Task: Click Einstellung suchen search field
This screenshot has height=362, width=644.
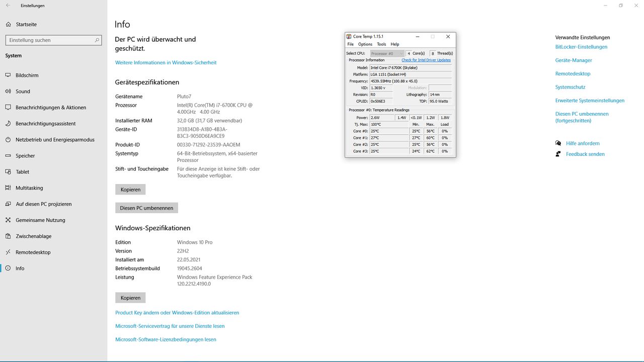Action: click(53, 40)
